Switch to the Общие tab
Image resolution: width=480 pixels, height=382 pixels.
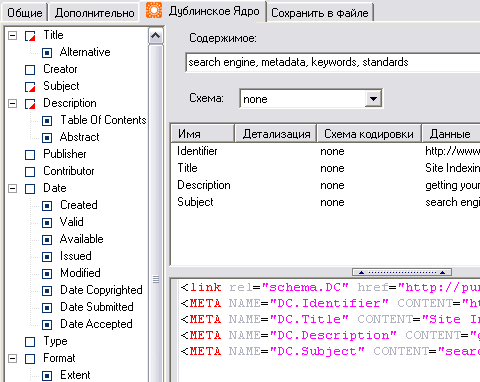tap(25, 13)
